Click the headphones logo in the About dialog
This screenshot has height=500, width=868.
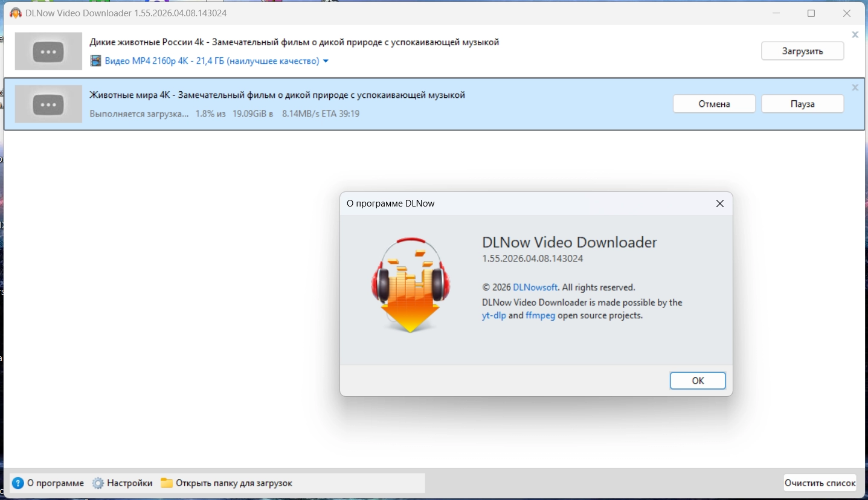(x=410, y=286)
